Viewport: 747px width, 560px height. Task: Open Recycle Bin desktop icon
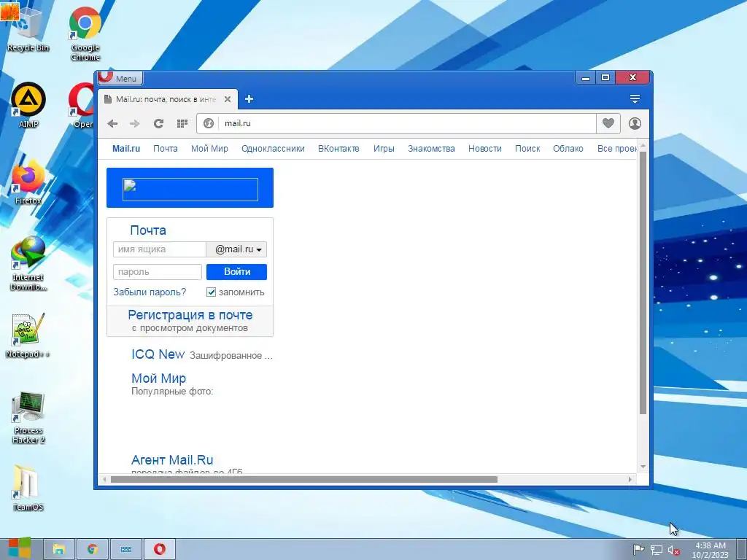tap(28, 28)
